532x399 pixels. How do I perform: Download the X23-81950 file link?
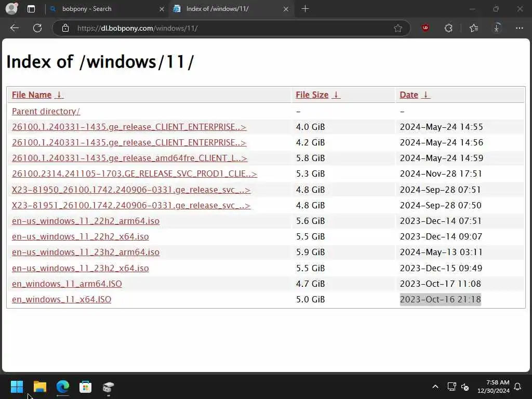click(x=131, y=190)
